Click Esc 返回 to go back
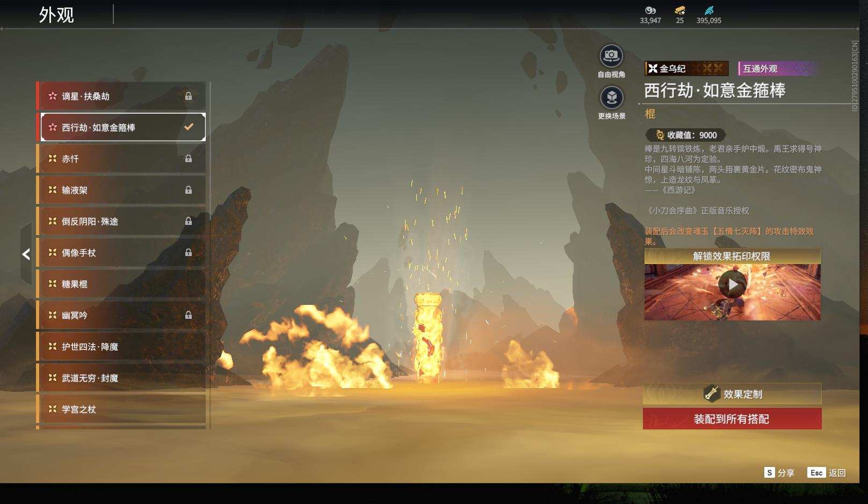 (827, 472)
